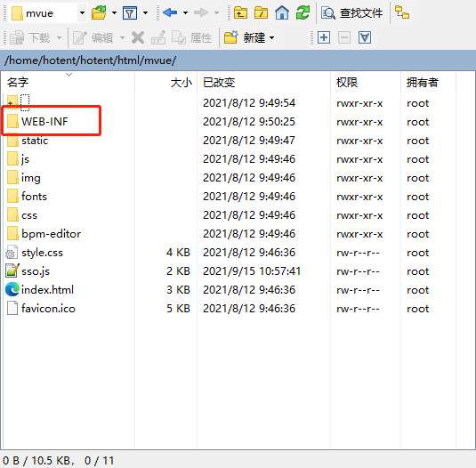Click the Invert selection icon
The height and width of the screenshot is (468, 476).
364,37
